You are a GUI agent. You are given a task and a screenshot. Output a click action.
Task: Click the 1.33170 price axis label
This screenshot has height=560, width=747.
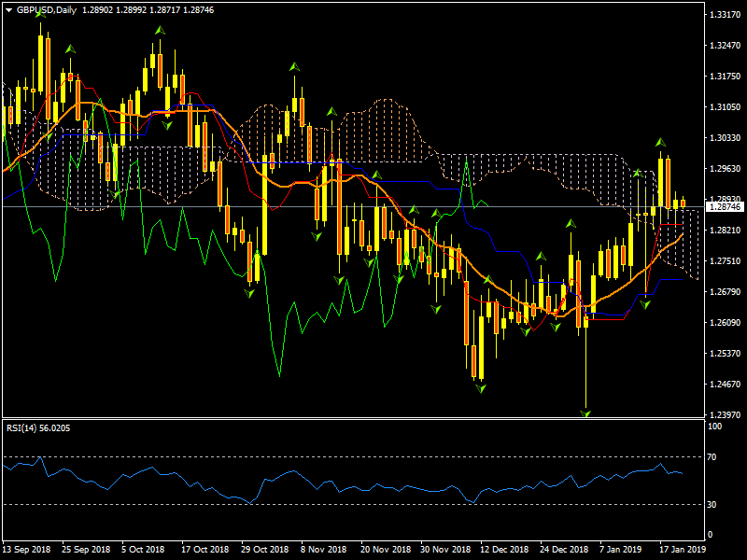pyautogui.click(x=725, y=15)
